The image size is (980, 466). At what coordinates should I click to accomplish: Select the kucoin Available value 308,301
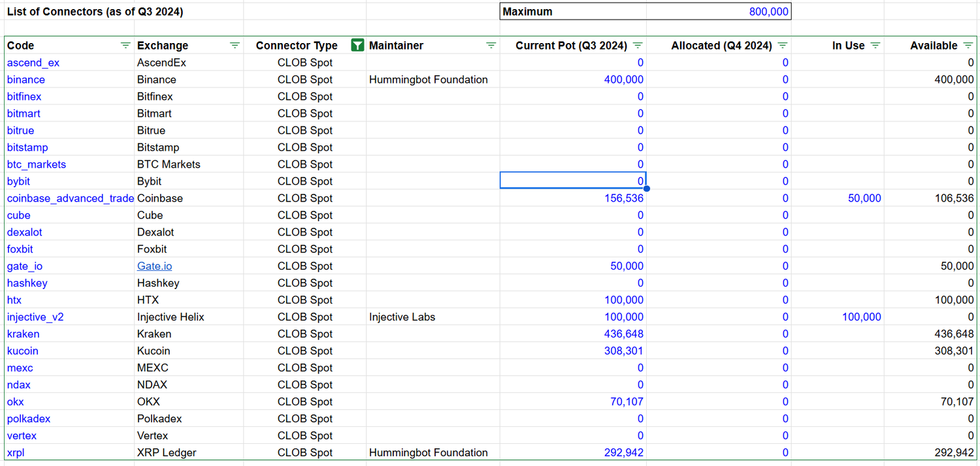point(954,351)
